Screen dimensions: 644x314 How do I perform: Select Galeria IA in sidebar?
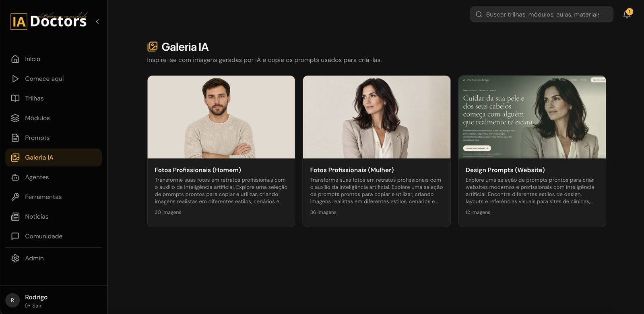click(54, 158)
